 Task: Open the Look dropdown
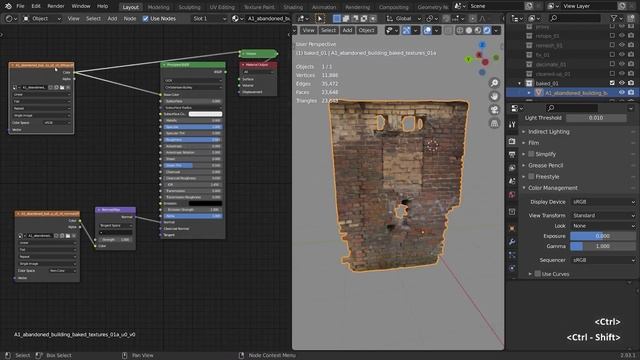(x=603, y=226)
